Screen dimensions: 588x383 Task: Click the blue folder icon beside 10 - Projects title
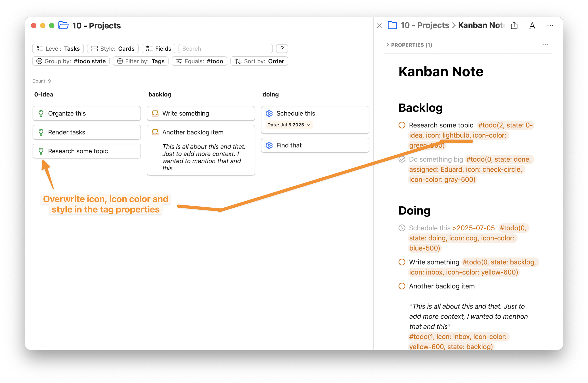click(63, 25)
